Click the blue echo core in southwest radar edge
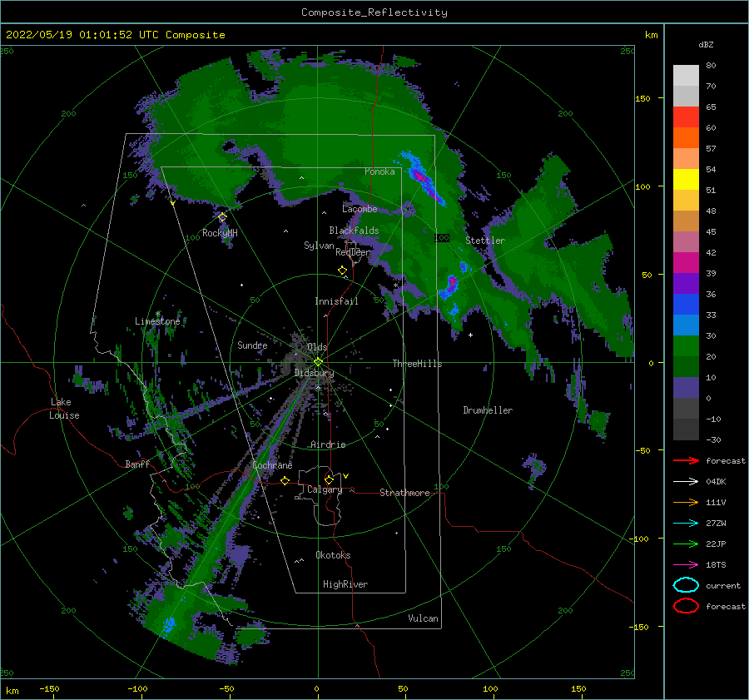749x700 pixels. 169,623
